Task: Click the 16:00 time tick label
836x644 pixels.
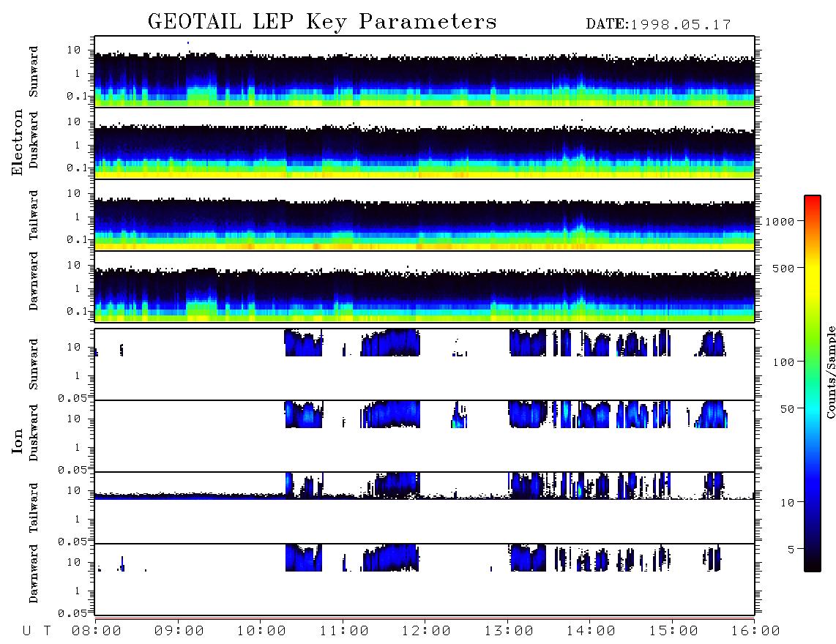Action: click(x=756, y=632)
